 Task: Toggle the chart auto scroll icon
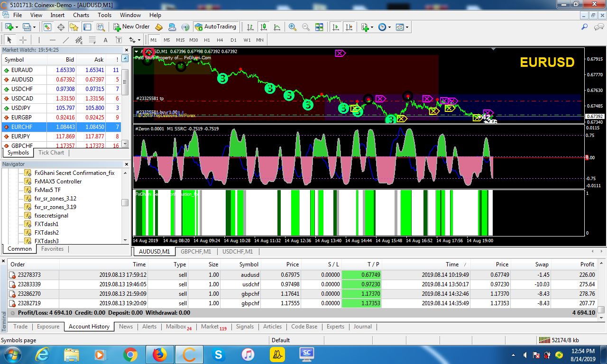336,27
